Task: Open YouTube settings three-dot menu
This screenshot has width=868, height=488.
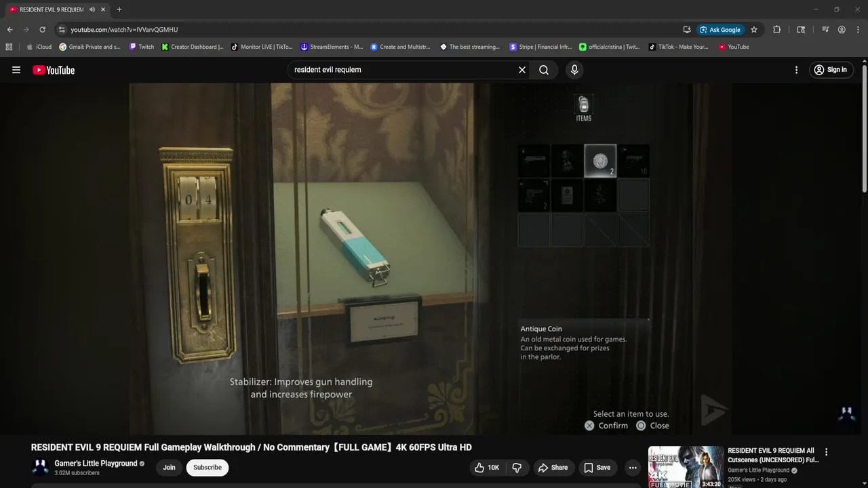Action: pos(796,70)
